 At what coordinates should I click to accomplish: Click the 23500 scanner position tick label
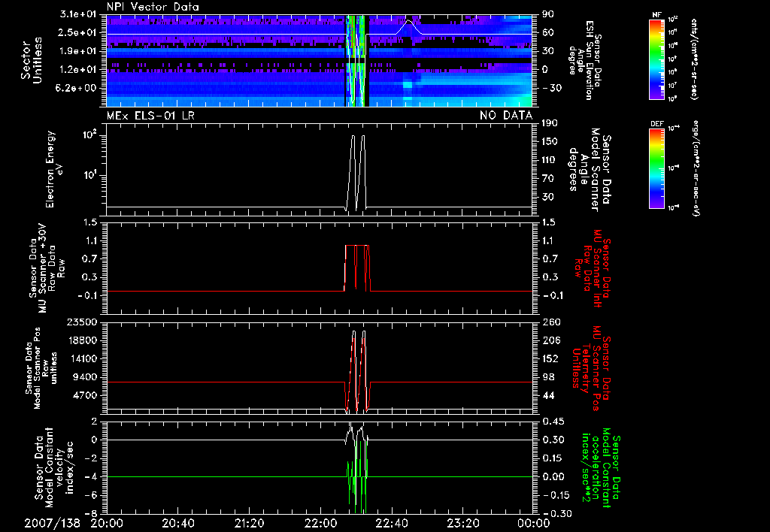point(81,322)
